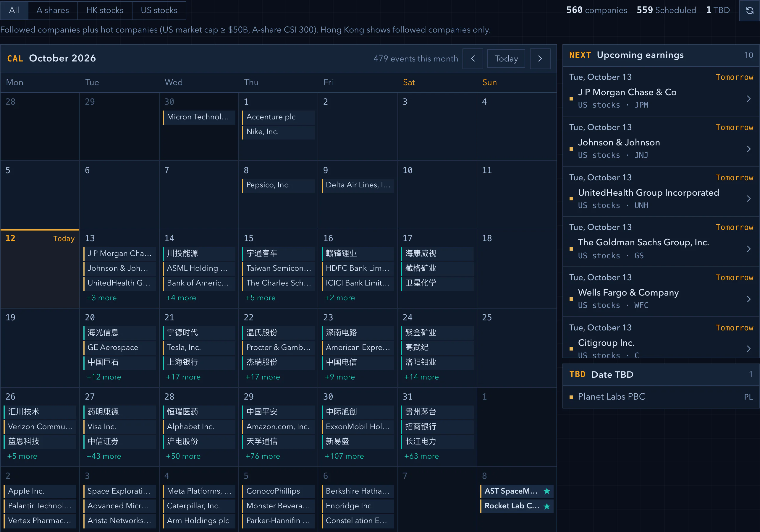
Task: Open Taiwan Semiconductor event on October 15
Action: pos(278,268)
